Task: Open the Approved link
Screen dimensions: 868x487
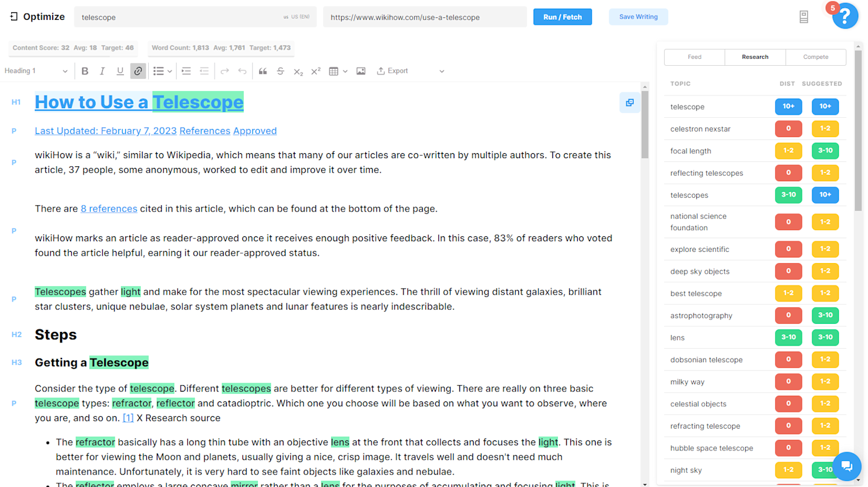Action: point(255,131)
